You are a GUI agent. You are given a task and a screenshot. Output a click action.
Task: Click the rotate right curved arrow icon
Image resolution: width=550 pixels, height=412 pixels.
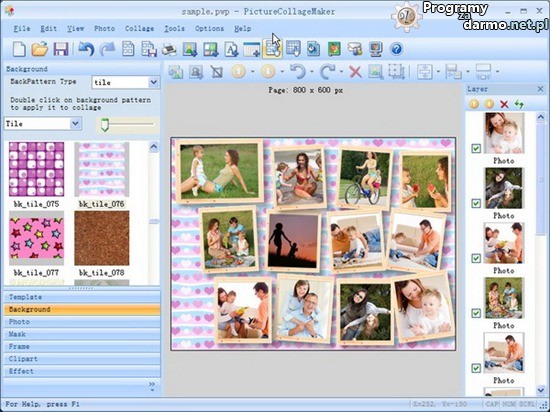pyautogui.click(x=327, y=72)
